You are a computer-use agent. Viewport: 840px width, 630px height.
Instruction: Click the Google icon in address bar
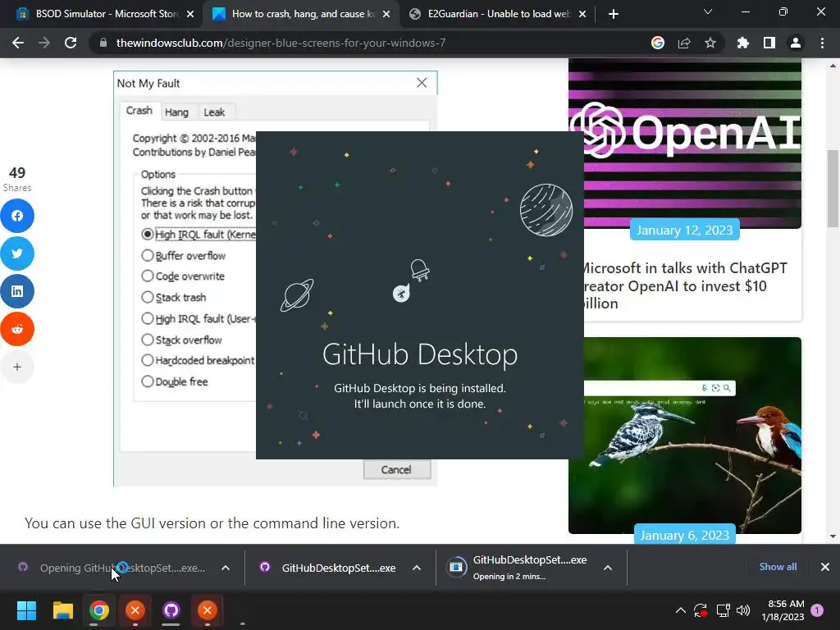(x=658, y=43)
